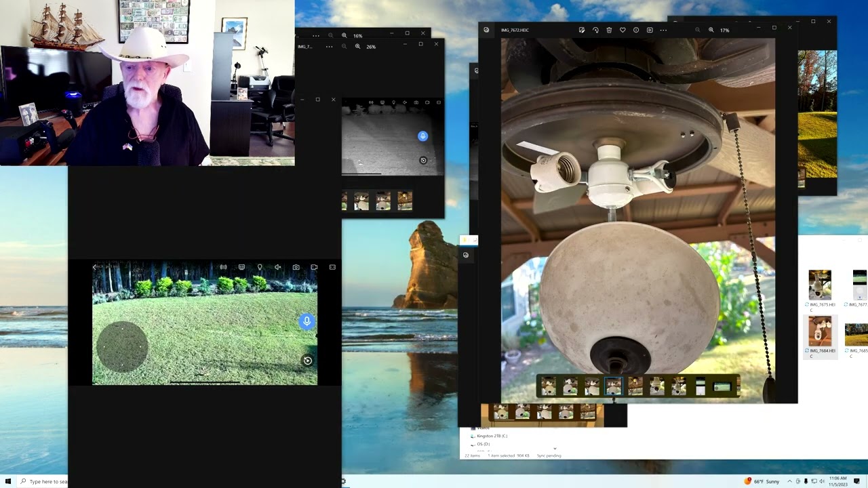
Task: Delete IMG_7672 photo with trash icon
Action: pos(609,30)
